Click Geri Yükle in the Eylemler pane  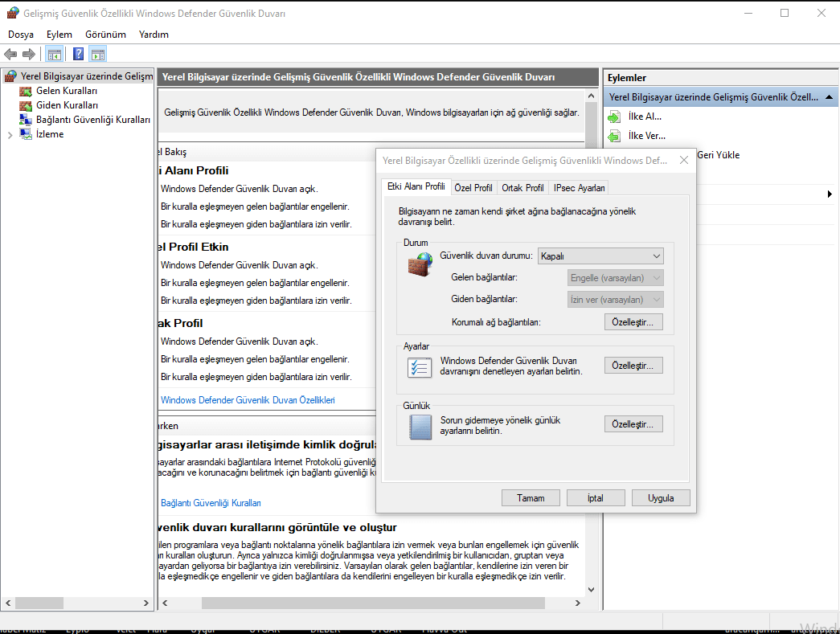719,155
